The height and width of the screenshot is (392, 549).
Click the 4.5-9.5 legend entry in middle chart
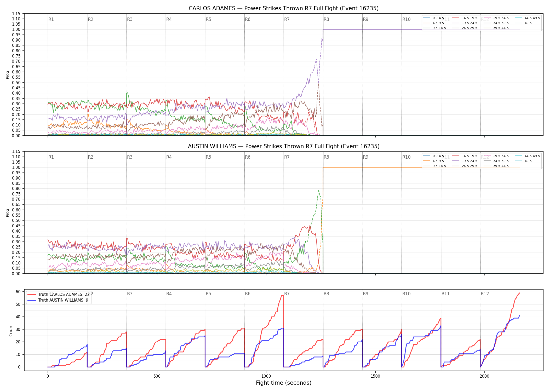click(x=433, y=161)
